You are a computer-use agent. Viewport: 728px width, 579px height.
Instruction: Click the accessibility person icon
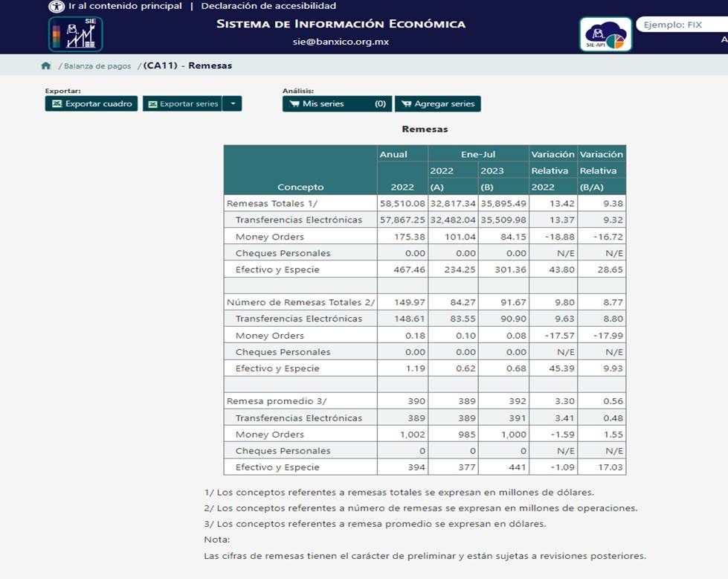pos(57,6)
